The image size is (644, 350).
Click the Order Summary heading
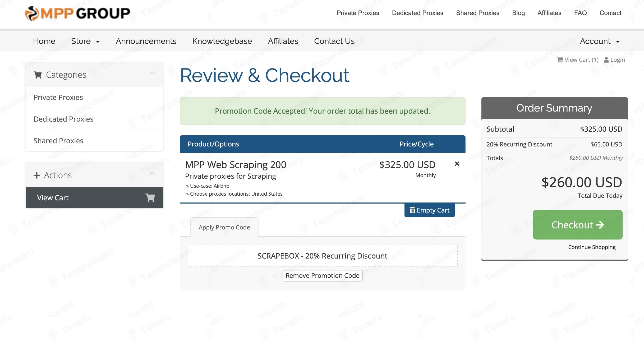click(554, 108)
